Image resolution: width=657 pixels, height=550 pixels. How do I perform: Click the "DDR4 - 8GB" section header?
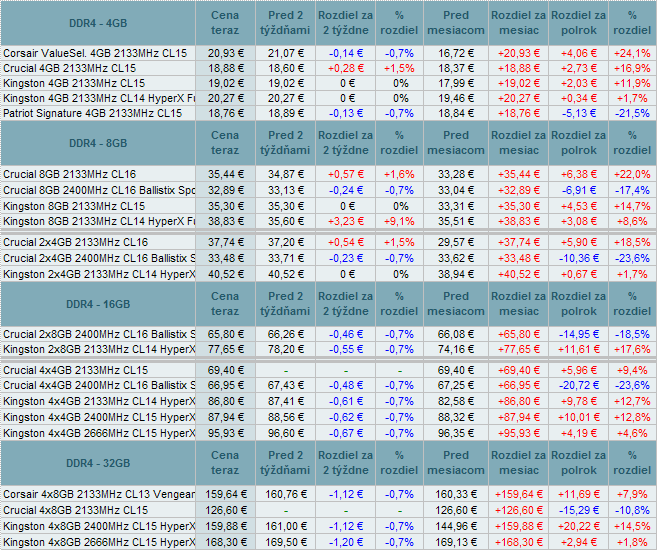pos(98,143)
